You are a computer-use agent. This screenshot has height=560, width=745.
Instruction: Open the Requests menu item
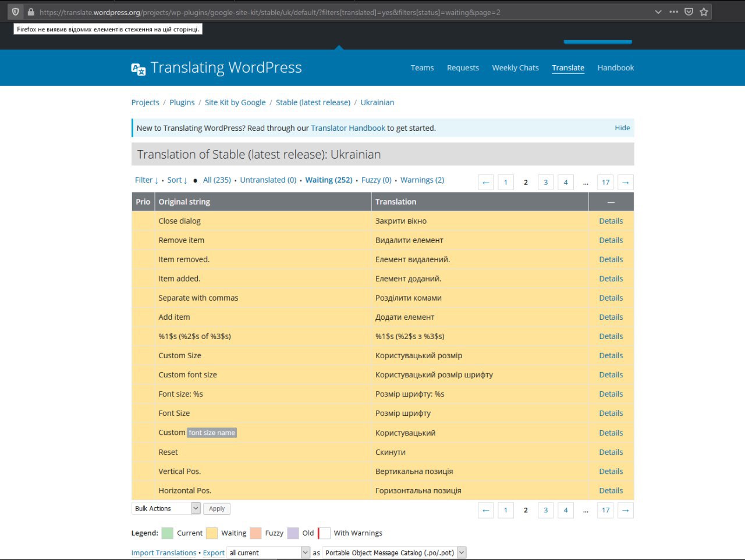[x=463, y=68]
